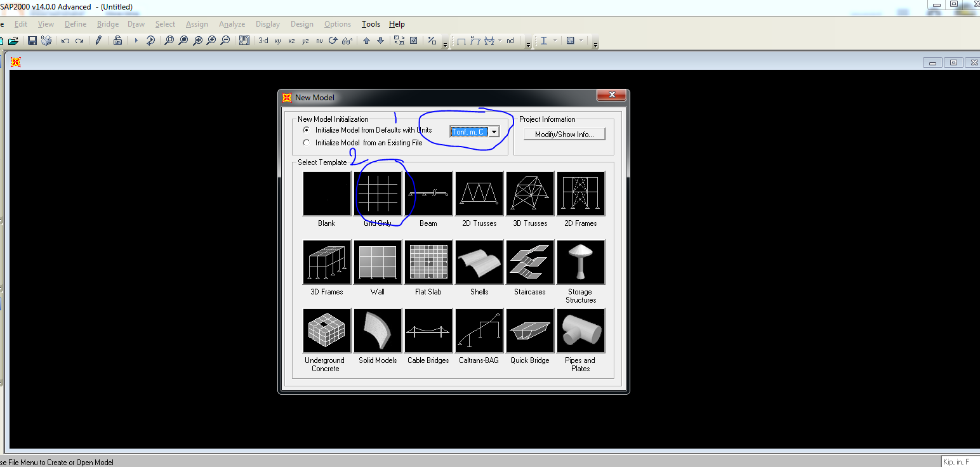Image resolution: width=980 pixels, height=467 pixels.
Task: Close the New Model dialog
Action: tap(612, 95)
